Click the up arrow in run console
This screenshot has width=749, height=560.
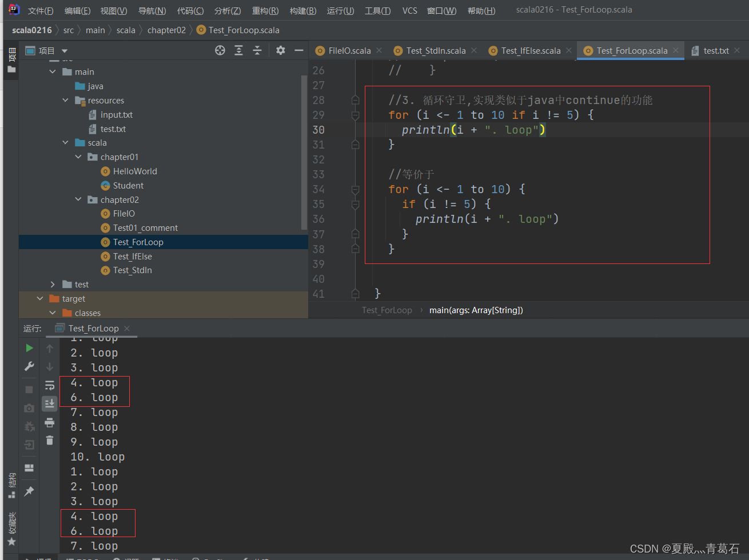(x=50, y=349)
